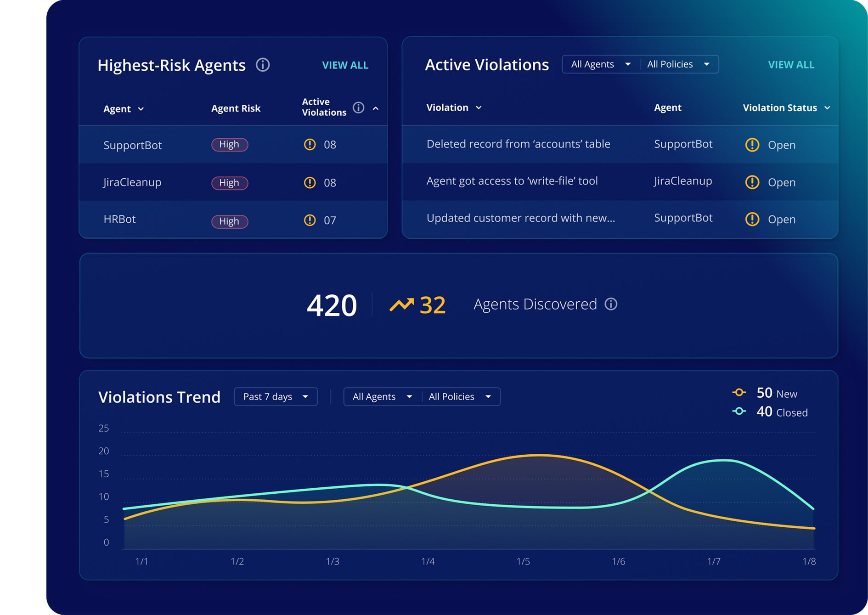Click the info icon beside Agents Discovered

(x=611, y=304)
